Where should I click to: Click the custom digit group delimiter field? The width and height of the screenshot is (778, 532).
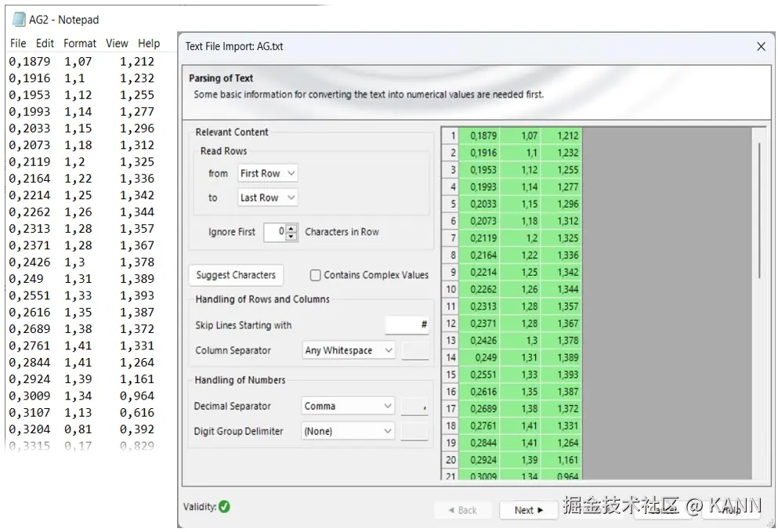414,431
